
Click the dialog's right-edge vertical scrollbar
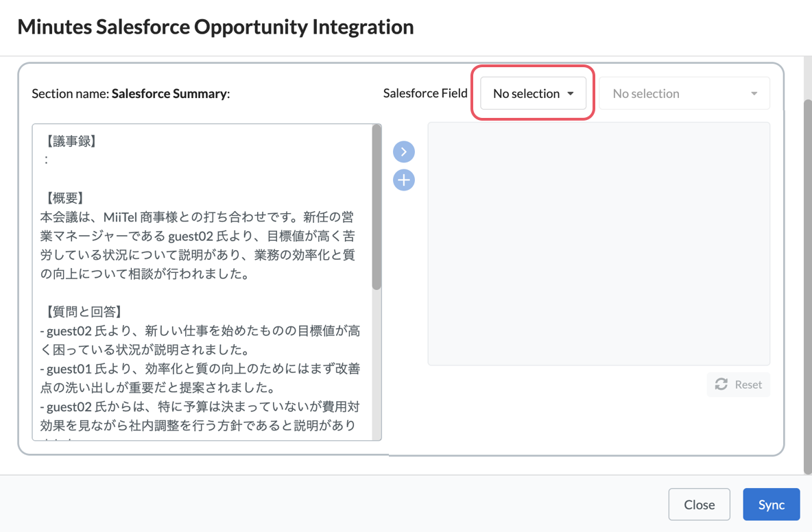(808, 287)
